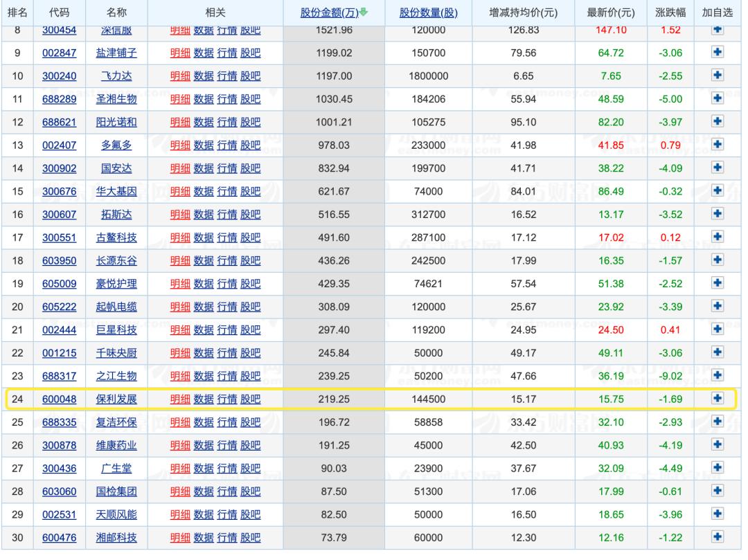Add 天顺风能 to watchlist via plus icon
This screenshot has height=560, width=748.
(x=717, y=514)
